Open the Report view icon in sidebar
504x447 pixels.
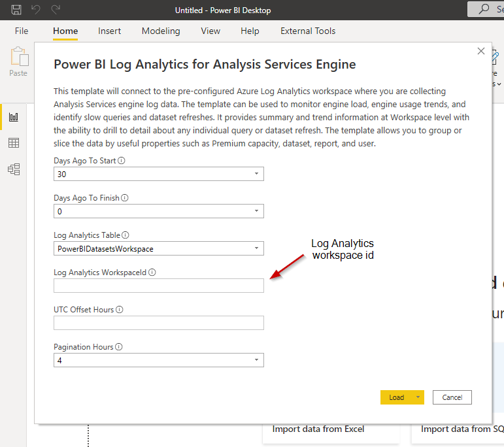pos(14,117)
